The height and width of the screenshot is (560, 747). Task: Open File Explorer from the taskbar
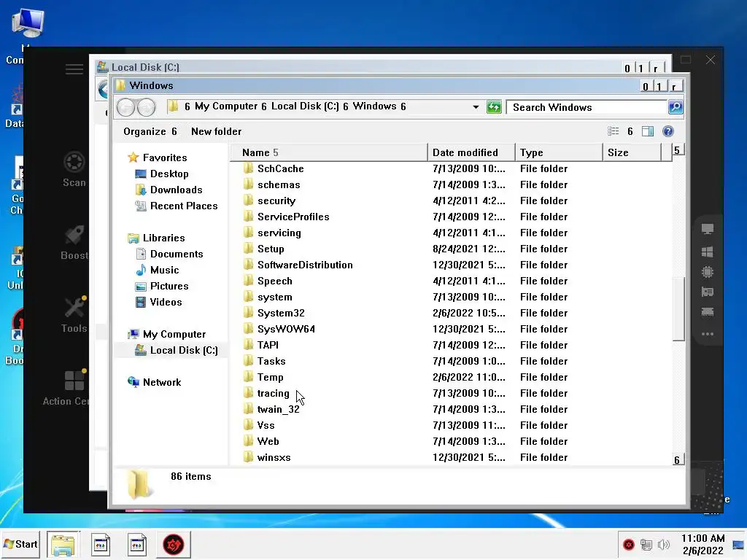point(63,544)
